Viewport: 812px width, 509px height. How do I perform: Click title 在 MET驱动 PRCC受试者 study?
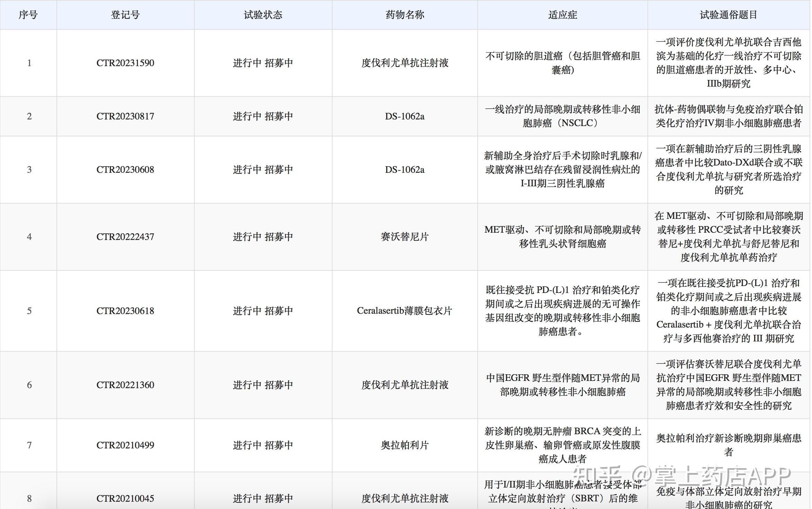(x=729, y=237)
